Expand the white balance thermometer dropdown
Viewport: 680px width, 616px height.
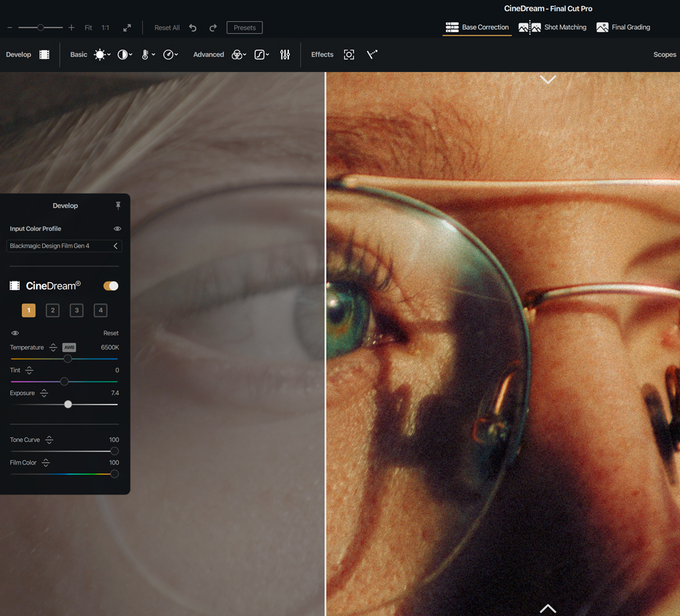[x=148, y=54]
